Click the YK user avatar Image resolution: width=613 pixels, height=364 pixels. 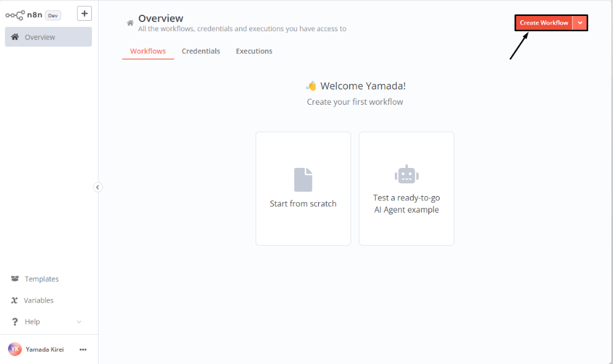[15, 349]
